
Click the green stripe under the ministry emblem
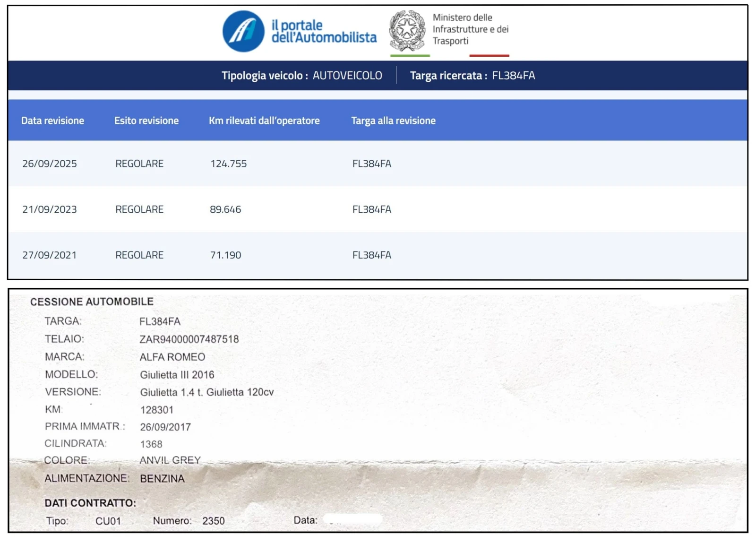409,54
